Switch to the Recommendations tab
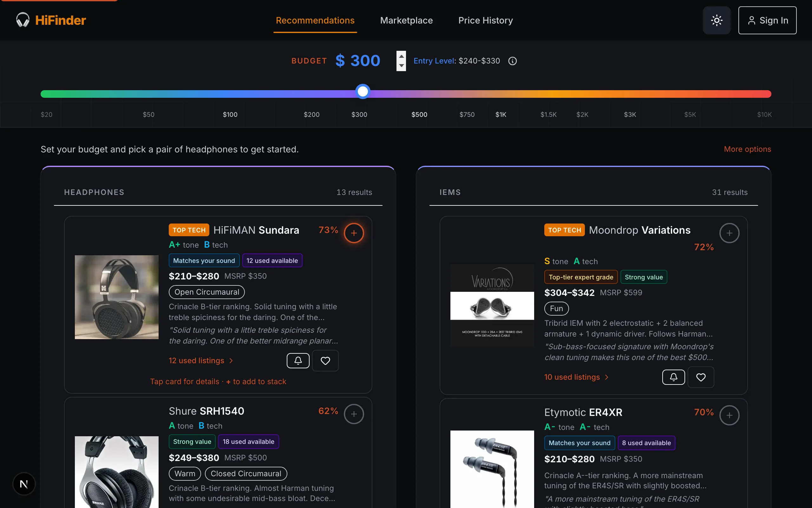The image size is (812, 508). click(x=315, y=21)
